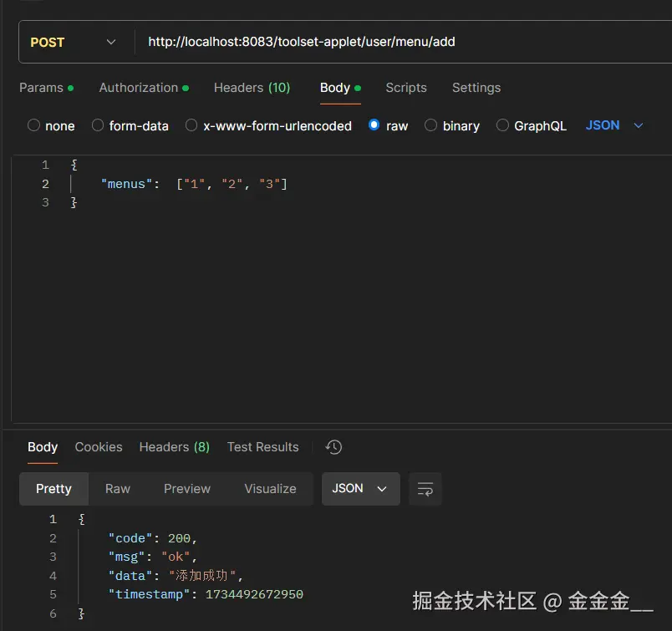Go to the Scripts tab

(x=406, y=88)
